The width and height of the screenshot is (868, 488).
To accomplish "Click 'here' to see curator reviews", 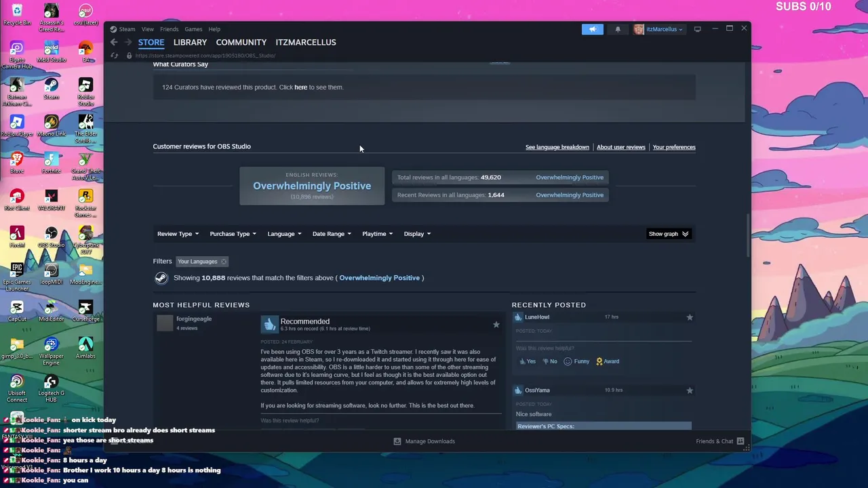I will point(300,87).
